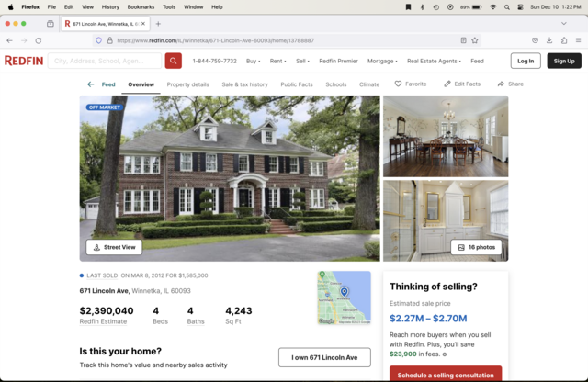Click the red search magnifier button
Image resolution: width=588 pixels, height=382 pixels.
174,61
